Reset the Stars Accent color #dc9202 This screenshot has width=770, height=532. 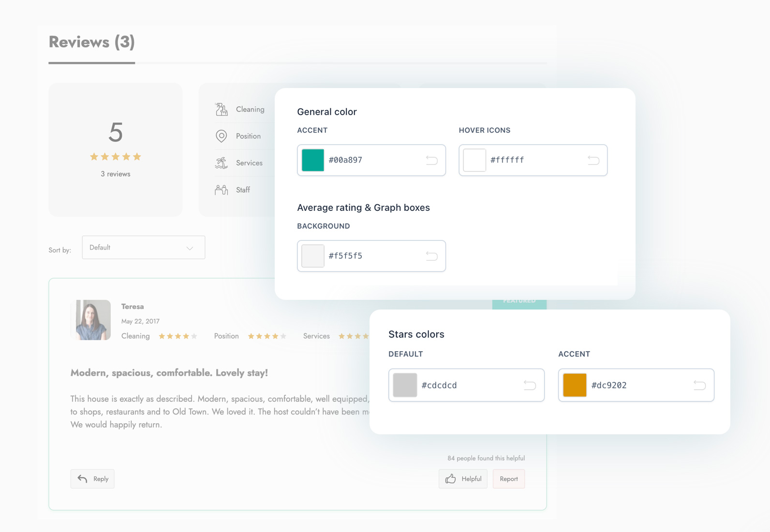click(x=699, y=385)
